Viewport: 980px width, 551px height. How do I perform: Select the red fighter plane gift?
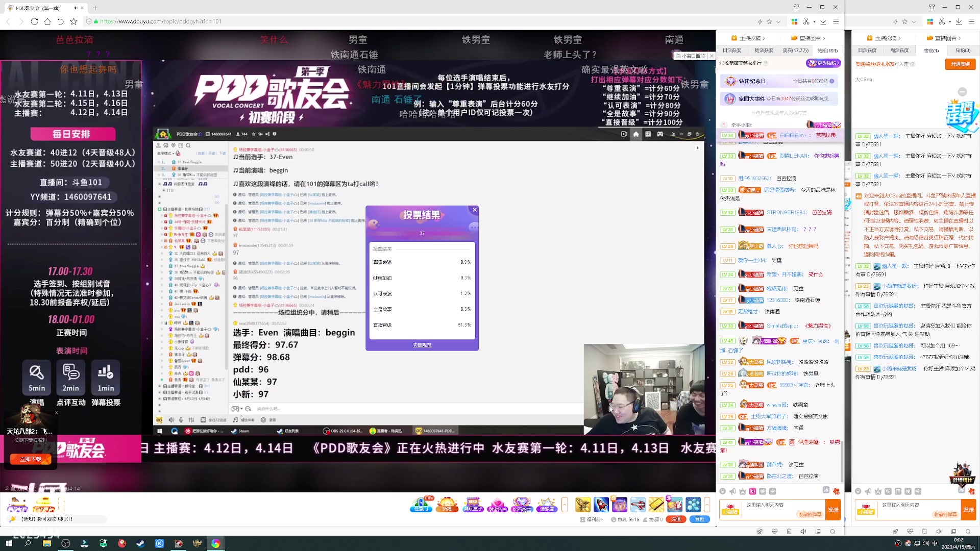click(x=638, y=505)
